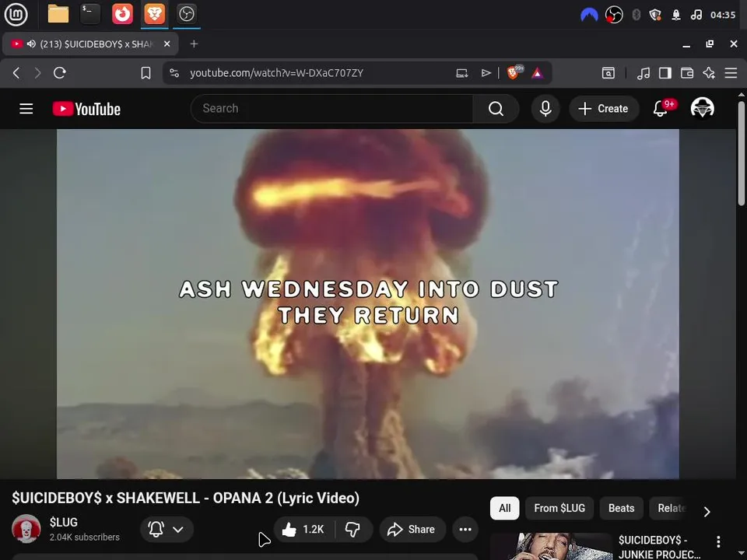Show the calendar from the 04:35 clock
The width and height of the screenshot is (747, 560).
coord(723,15)
